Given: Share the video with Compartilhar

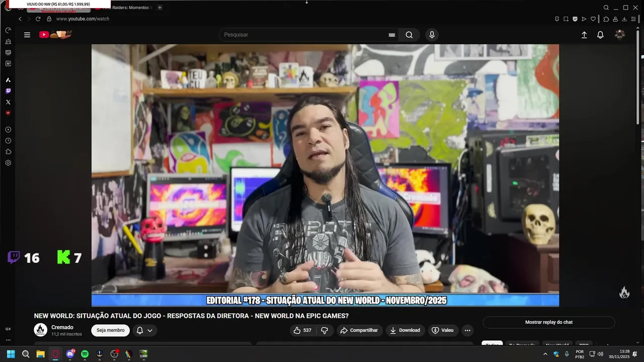Looking at the screenshot, I should 359,330.
